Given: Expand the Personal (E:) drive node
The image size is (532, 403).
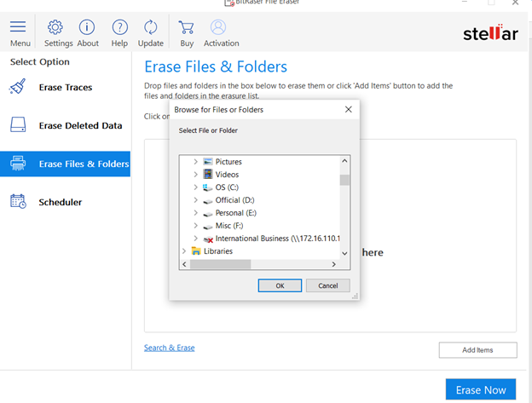Looking at the screenshot, I should click(195, 213).
